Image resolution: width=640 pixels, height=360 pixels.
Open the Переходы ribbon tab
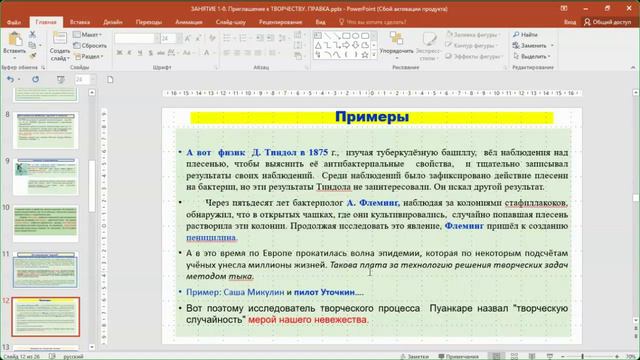pyautogui.click(x=149, y=22)
